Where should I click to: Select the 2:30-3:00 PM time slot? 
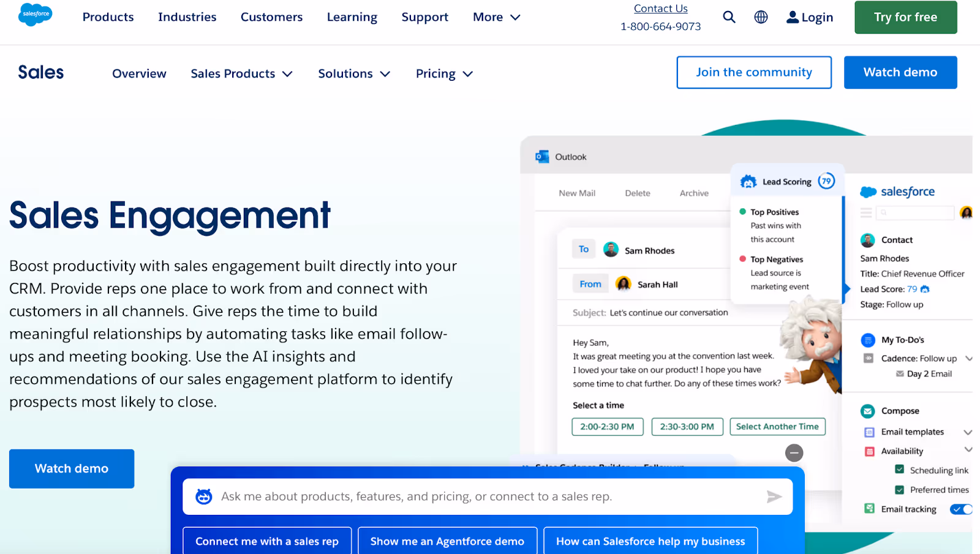point(687,427)
